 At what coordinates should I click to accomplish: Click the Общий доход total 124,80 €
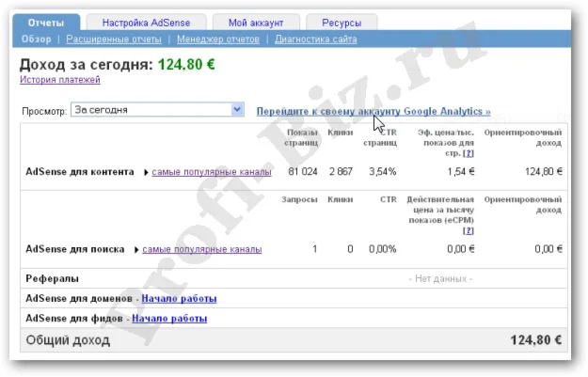click(x=536, y=340)
